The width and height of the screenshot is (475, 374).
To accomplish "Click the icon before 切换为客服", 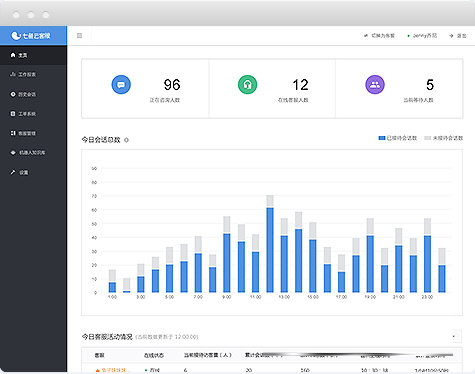I will [366, 35].
